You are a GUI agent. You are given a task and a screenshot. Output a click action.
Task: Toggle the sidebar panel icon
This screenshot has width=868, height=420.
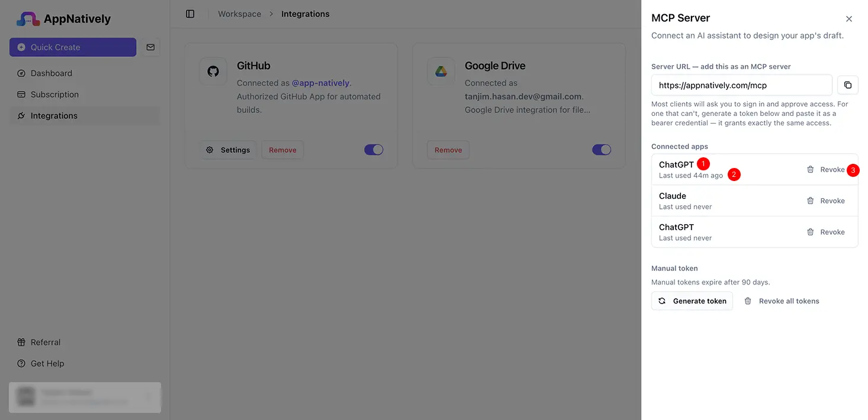(x=190, y=14)
